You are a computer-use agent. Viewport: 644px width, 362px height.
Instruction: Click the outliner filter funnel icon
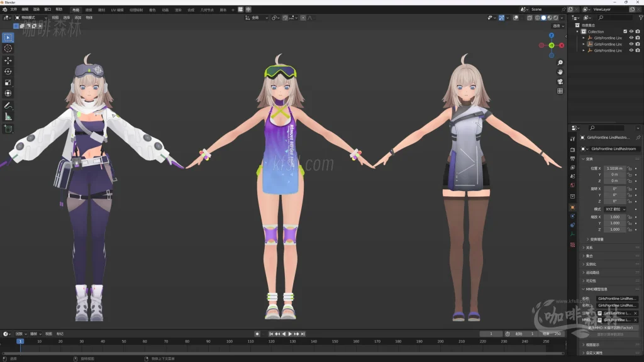tap(640, 18)
